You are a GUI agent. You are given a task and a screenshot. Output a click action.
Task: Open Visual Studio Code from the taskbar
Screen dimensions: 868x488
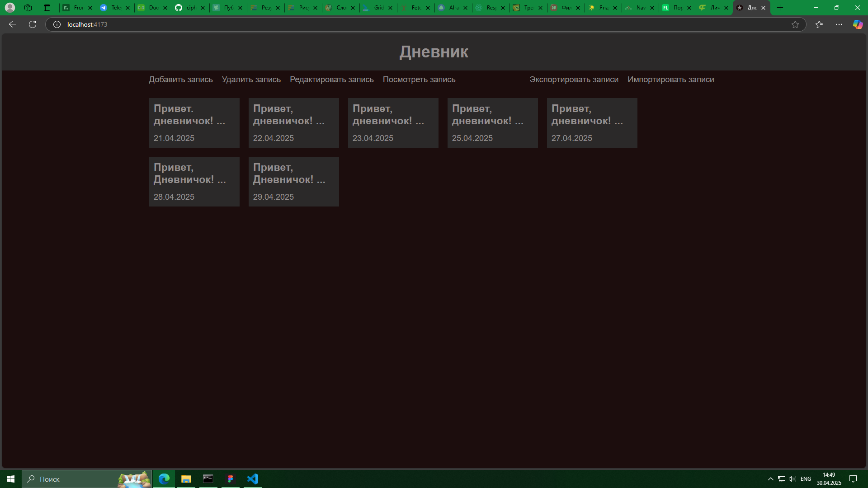(253, 479)
